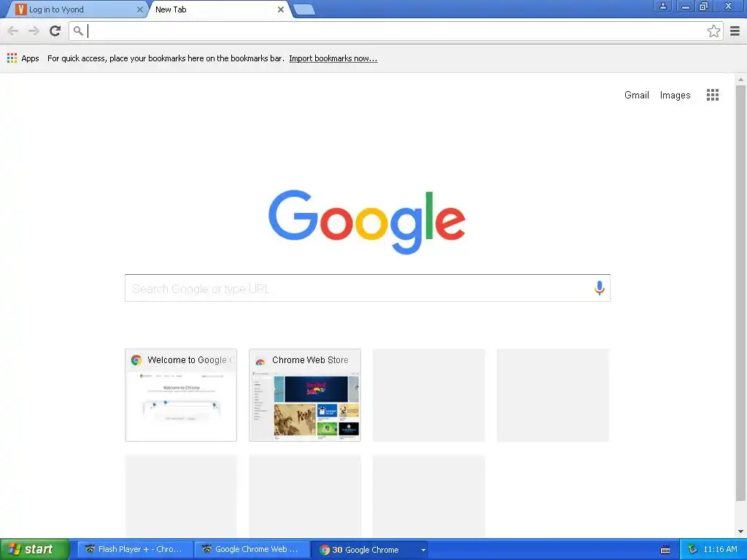This screenshot has width=747, height=560.
Task: Click the Google logo
Action: click(x=367, y=222)
